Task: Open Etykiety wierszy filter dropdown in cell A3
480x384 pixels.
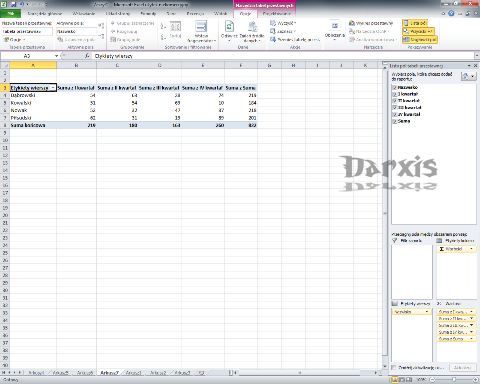Action: point(53,88)
